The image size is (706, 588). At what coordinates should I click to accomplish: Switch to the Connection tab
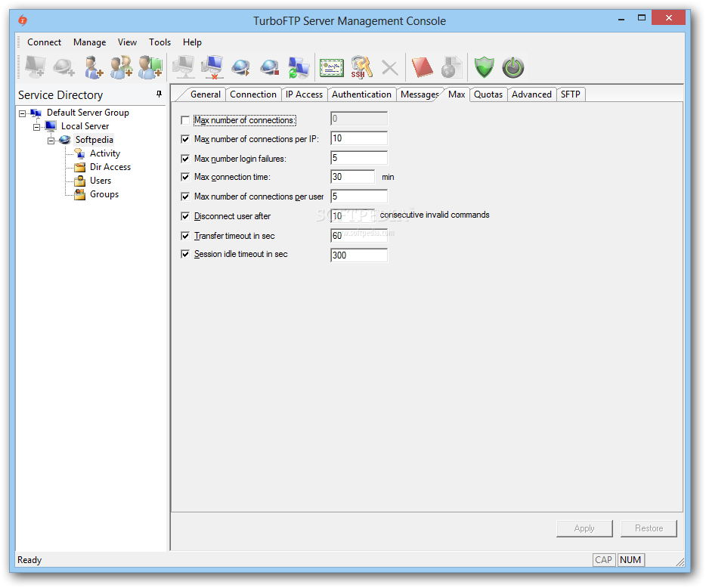click(253, 94)
